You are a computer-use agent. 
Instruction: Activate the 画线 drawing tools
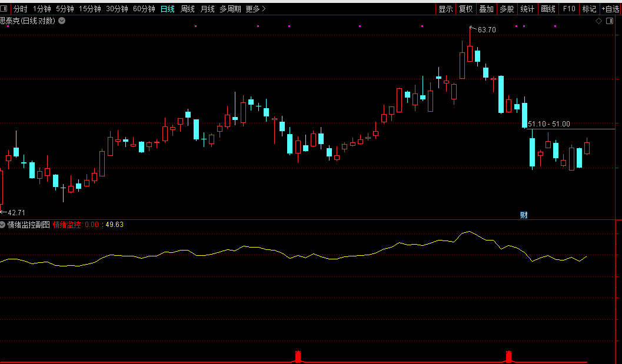tap(548, 9)
